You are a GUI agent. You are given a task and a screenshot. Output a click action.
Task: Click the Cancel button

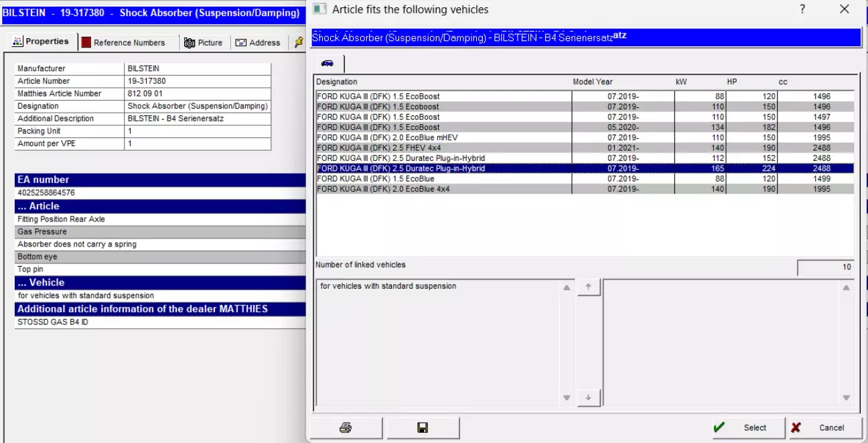(825, 428)
